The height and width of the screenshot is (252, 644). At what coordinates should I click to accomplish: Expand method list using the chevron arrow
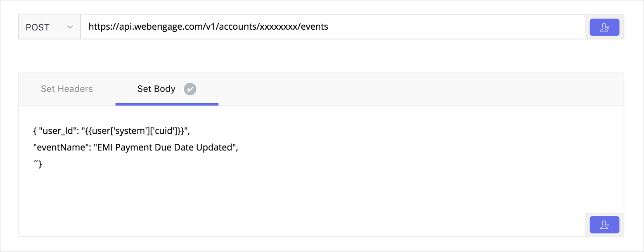click(x=70, y=27)
